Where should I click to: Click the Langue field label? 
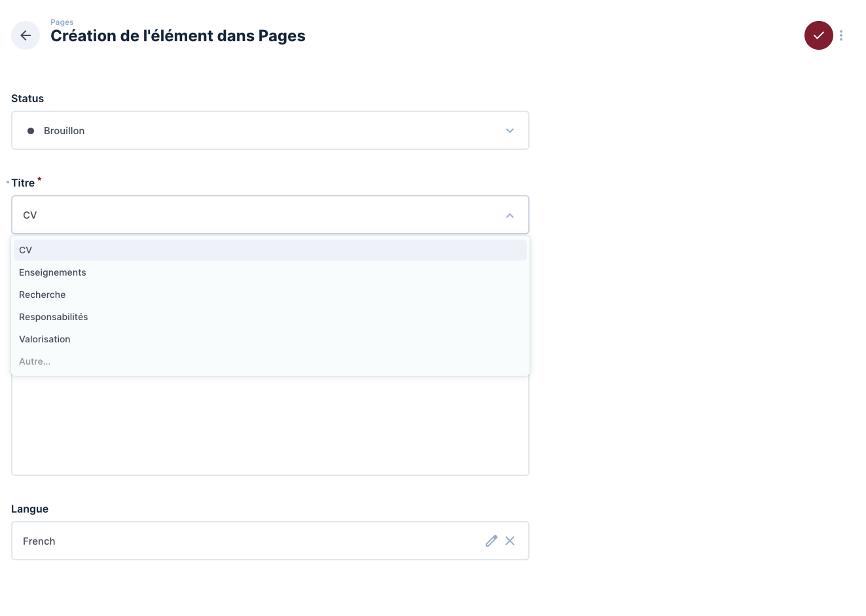point(29,509)
